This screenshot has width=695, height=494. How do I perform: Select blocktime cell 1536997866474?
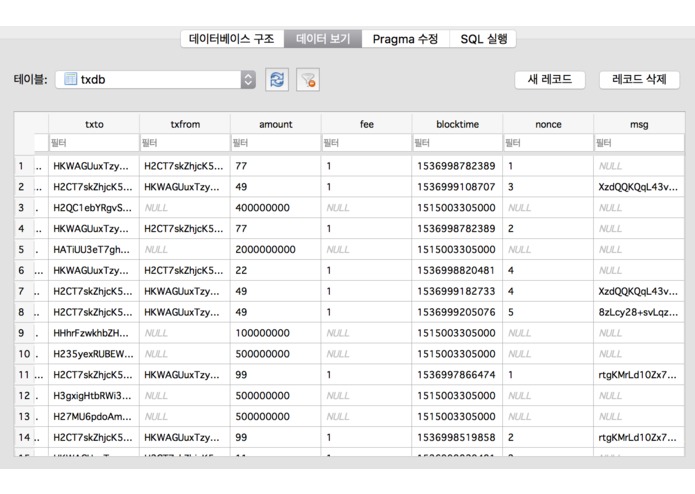point(457,375)
